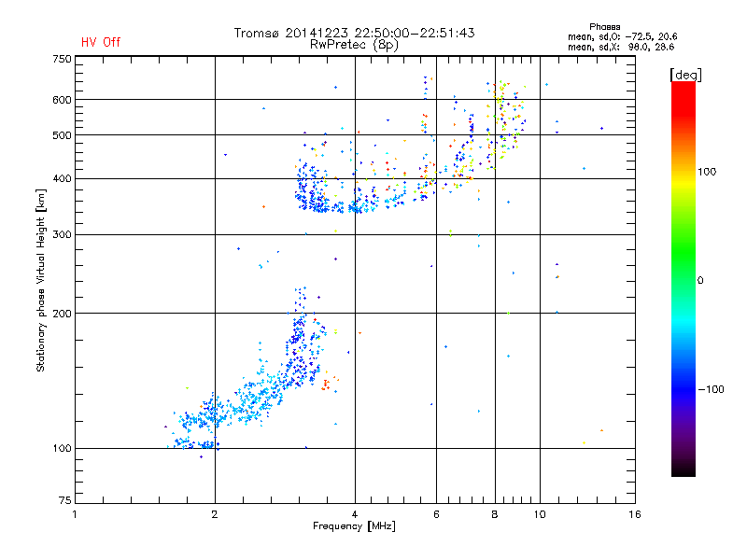Click the 'RwPretec (8p)' subtitle
This screenshot has width=747, height=560.
[x=354, y=45]
